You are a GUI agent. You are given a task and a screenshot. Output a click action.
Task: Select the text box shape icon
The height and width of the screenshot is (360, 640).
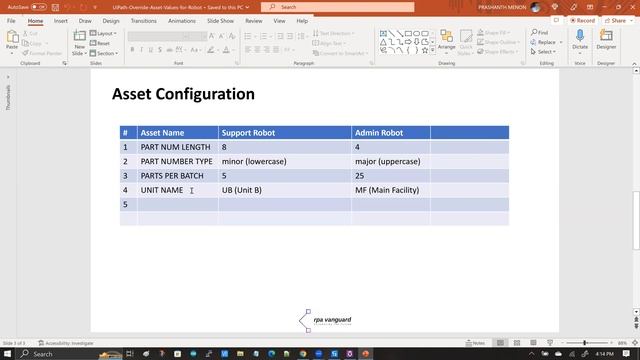tap(383, 33)
